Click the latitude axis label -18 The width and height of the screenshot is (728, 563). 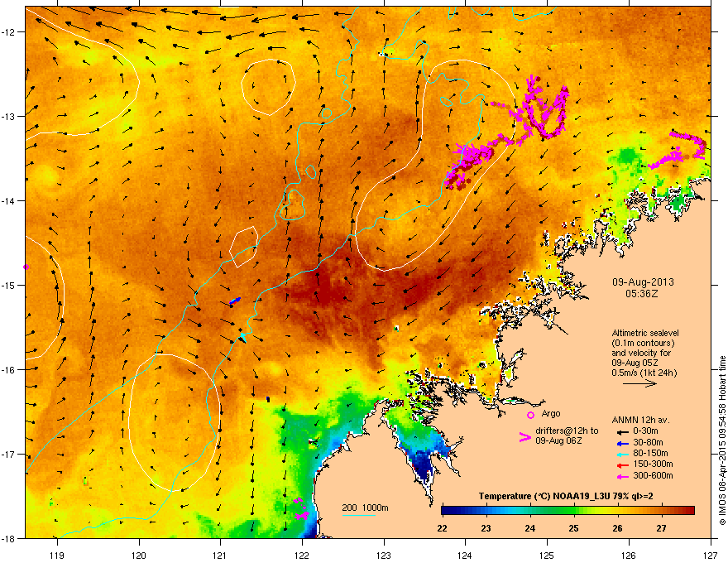9,538
